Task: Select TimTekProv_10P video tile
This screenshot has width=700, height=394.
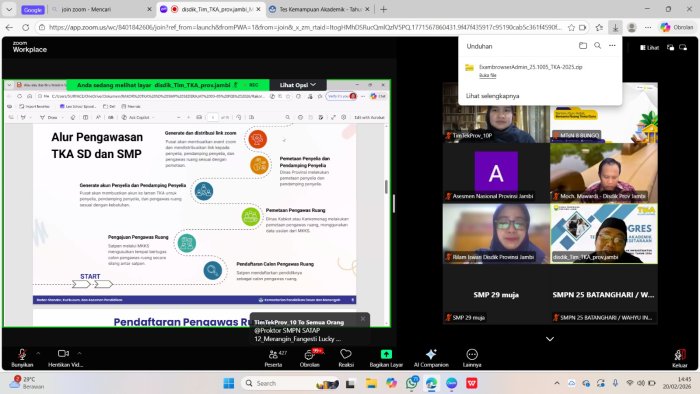Action: click(x=496, y=112)
